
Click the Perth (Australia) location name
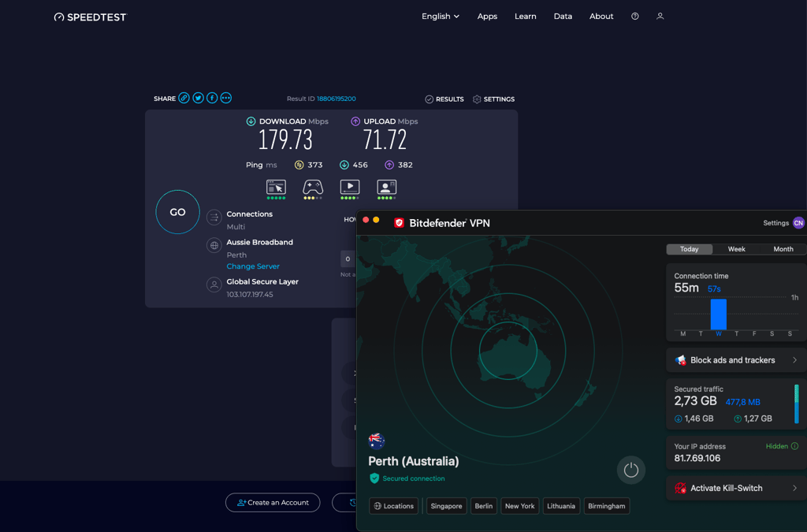414,462
